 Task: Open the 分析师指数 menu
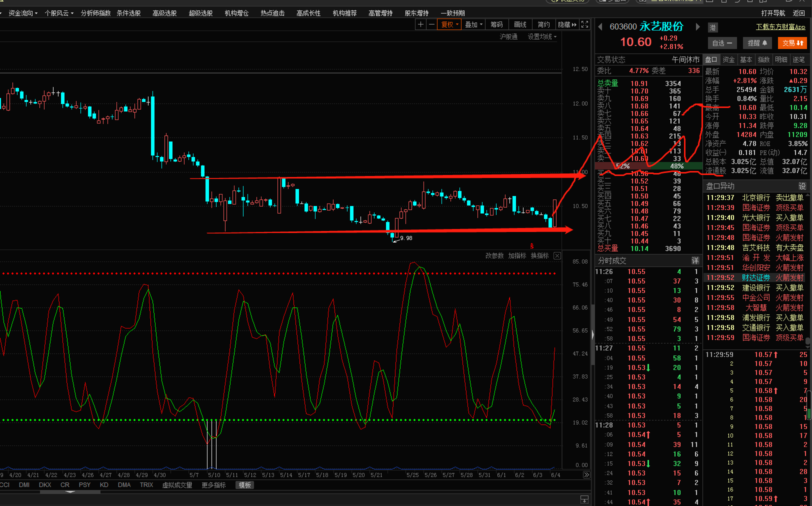click(95, 13)
